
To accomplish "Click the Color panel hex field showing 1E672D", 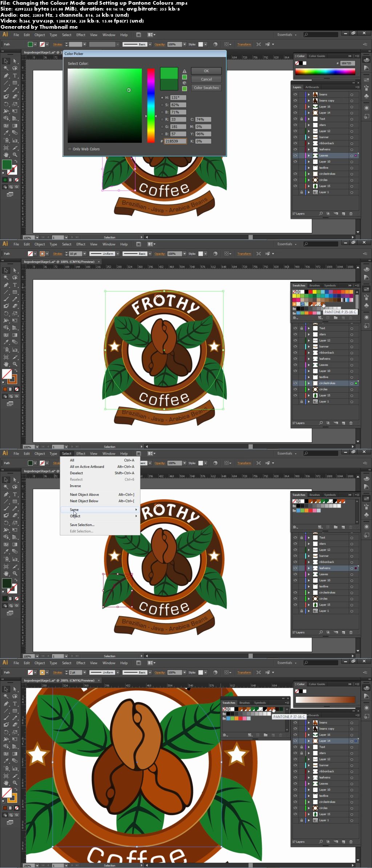I will (x=347, y=63).
